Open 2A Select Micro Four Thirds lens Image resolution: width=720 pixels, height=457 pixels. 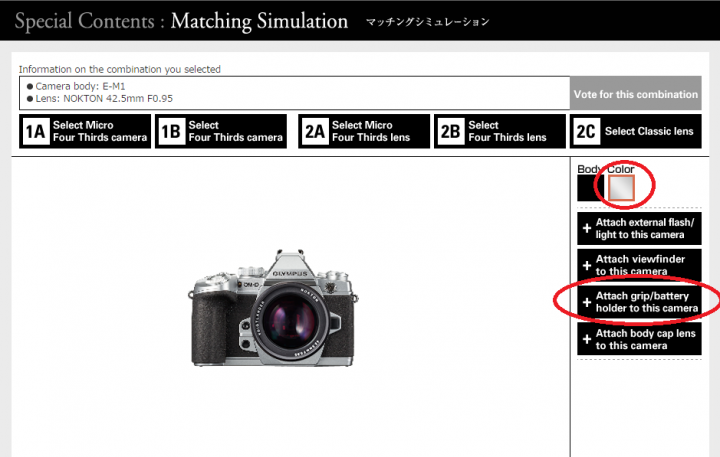coord(364,131)
